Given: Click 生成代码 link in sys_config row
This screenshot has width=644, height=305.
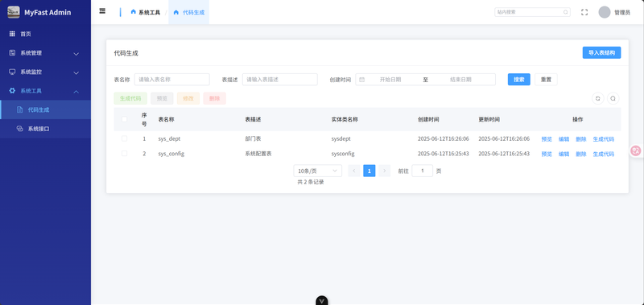Looking at the screenshot, I should (604, 155).
